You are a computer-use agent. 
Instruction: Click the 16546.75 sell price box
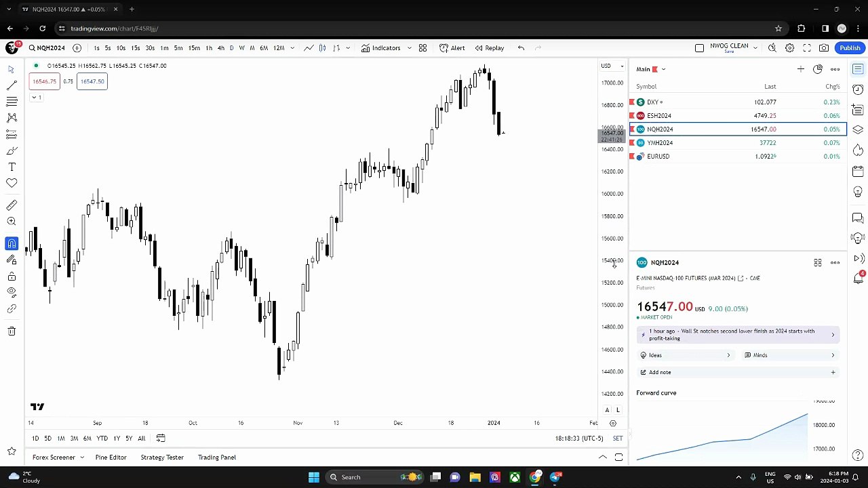[45, 81]
